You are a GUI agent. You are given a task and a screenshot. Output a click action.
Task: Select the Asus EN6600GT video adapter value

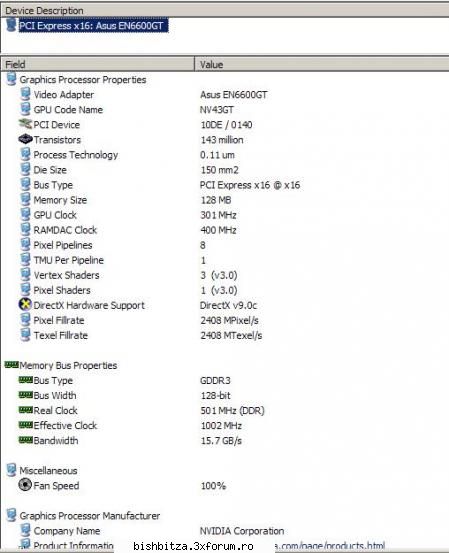point(234,95)
